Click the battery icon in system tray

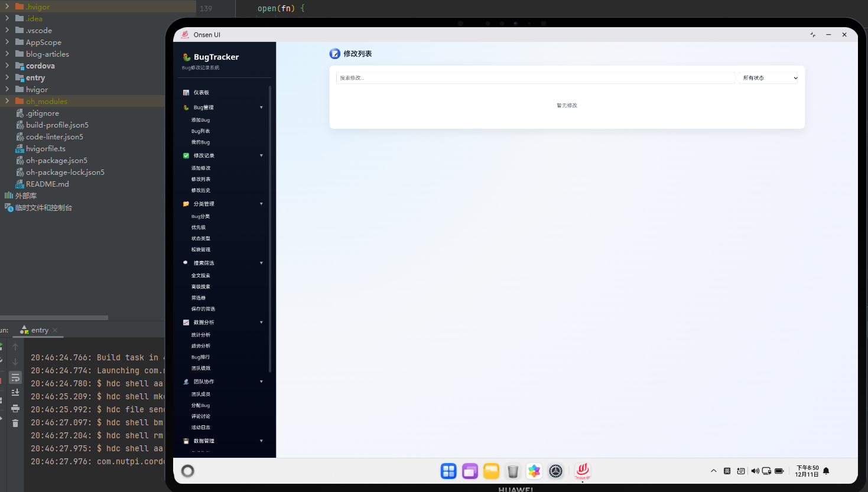tap(779, 471)
